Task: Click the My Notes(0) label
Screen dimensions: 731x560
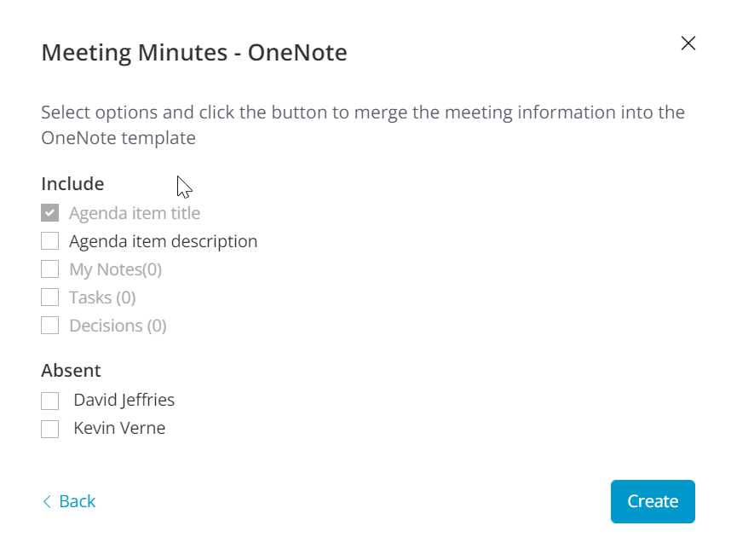Action: pyautogui.click(x=117, y=269)
